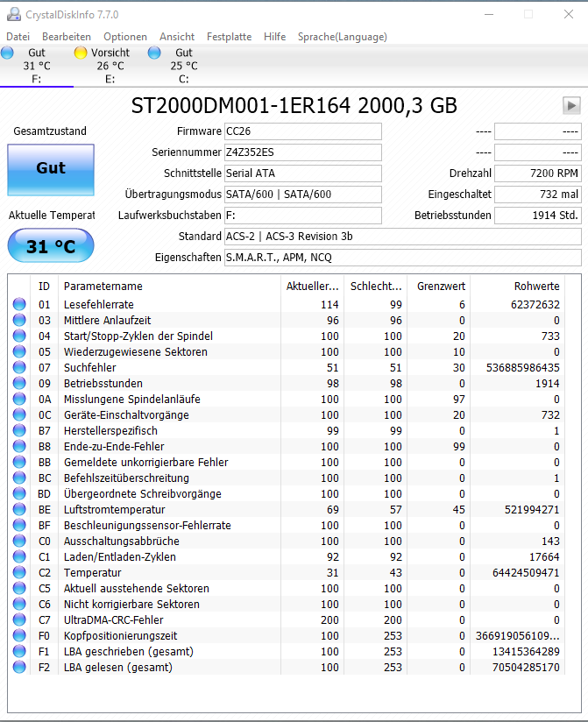The height and width of the screenshot is (722, 588).
Task: Click the blue status orb for drive F:
Action: (7, 53)
